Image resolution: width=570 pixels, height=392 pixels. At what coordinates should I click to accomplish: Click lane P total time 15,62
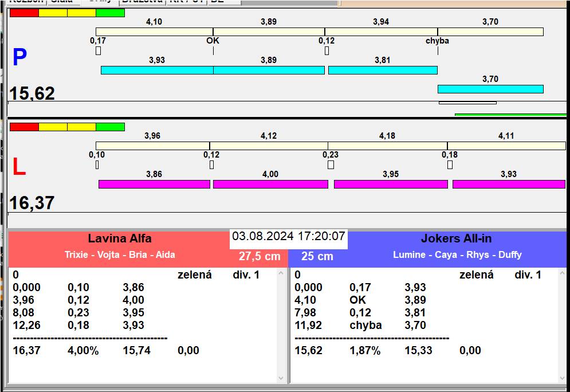[32, 93]
